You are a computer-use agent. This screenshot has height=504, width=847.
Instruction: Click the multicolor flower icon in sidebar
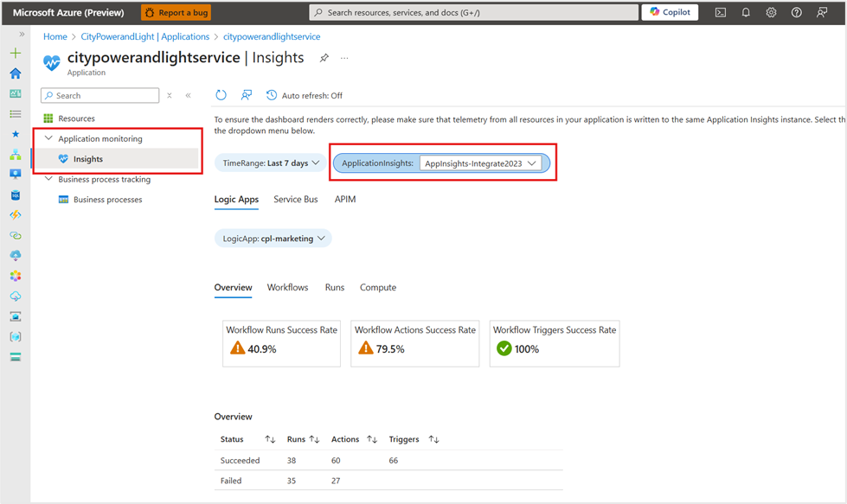point(16,276)
